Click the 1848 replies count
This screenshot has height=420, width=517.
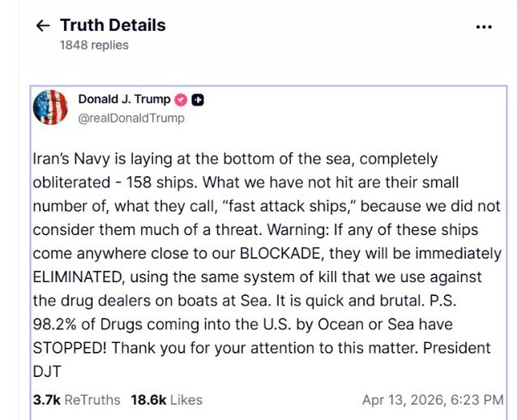pyautogui.click(x=94, y=45)
